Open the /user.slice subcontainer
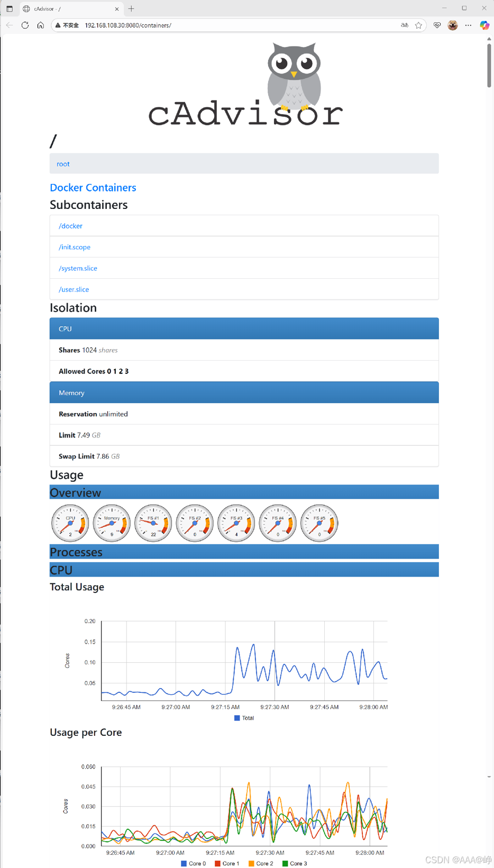Image resolution: width=494 pixels, height=868 pixels. click(74, 289)
